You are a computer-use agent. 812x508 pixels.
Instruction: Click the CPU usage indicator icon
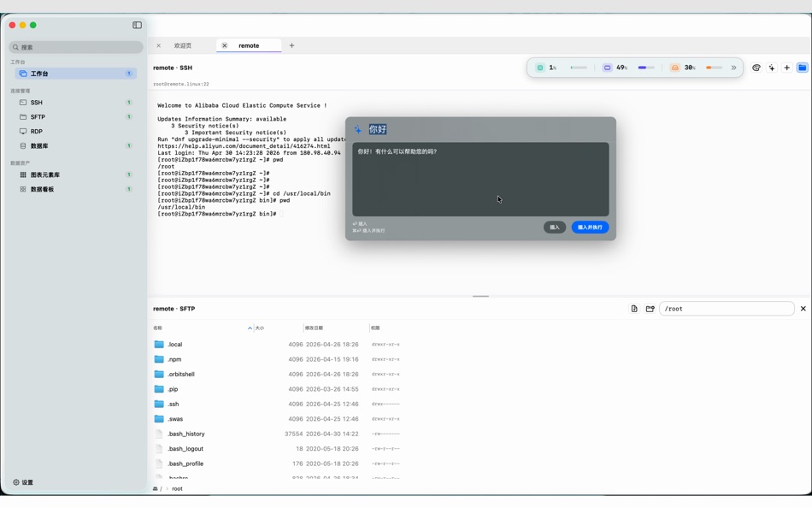pyautogui.click(x=540, y=68)
